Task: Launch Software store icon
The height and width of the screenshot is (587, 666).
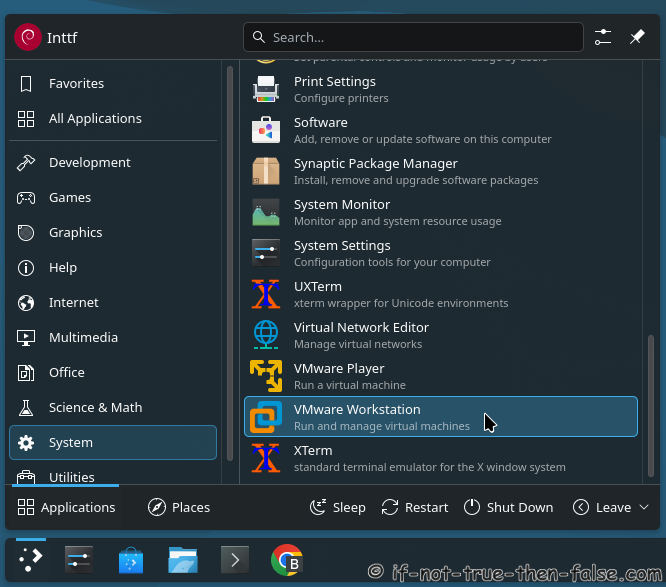Action: coord(266,130)
